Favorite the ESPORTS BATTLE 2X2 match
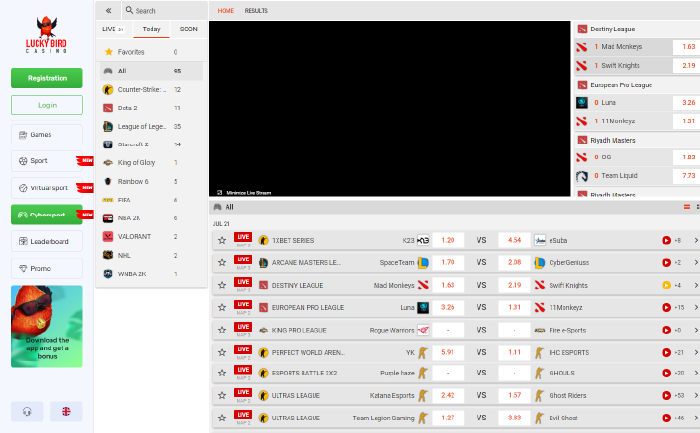This screenshot has height=433, width=700. point(222,373)
